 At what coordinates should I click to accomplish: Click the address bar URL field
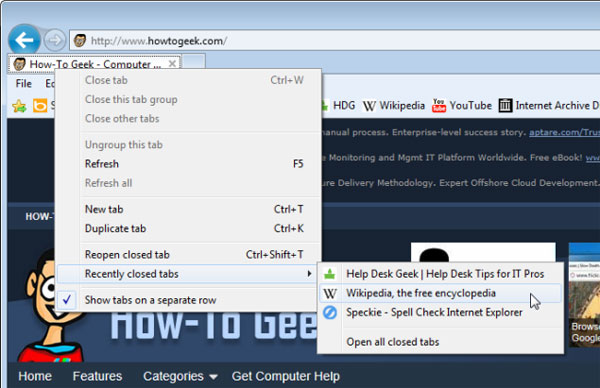334,40
